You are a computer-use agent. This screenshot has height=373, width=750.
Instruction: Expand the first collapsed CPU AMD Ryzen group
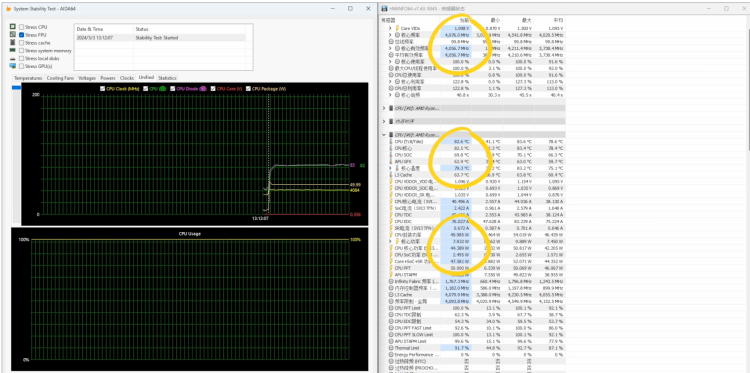[385, 108]
